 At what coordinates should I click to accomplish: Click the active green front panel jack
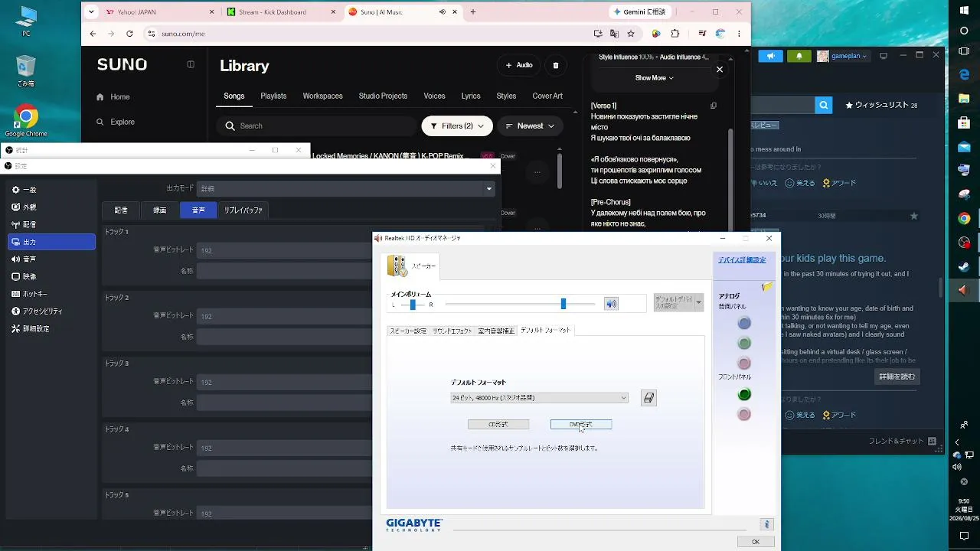pyautogui.click(x=744, y=394)
